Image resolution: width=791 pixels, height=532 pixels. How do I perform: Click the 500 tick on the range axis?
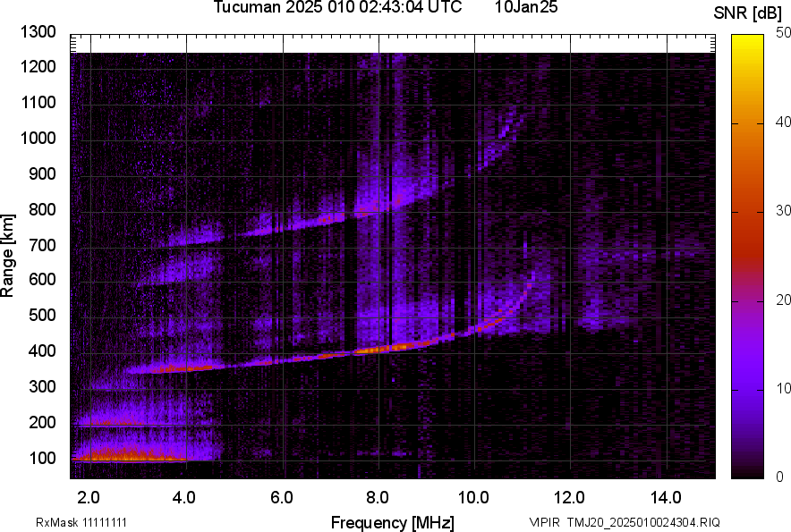click(x=41, y=316)
